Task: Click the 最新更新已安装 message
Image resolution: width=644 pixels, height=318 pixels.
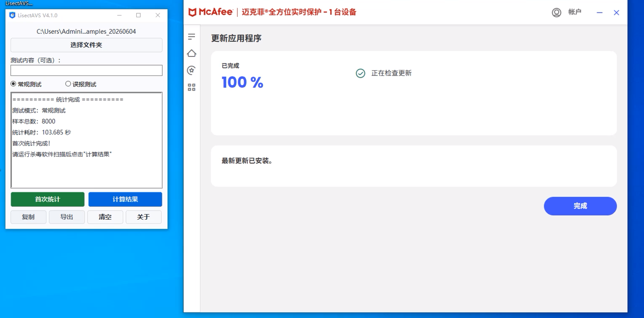Action: (x=247, y=161)
